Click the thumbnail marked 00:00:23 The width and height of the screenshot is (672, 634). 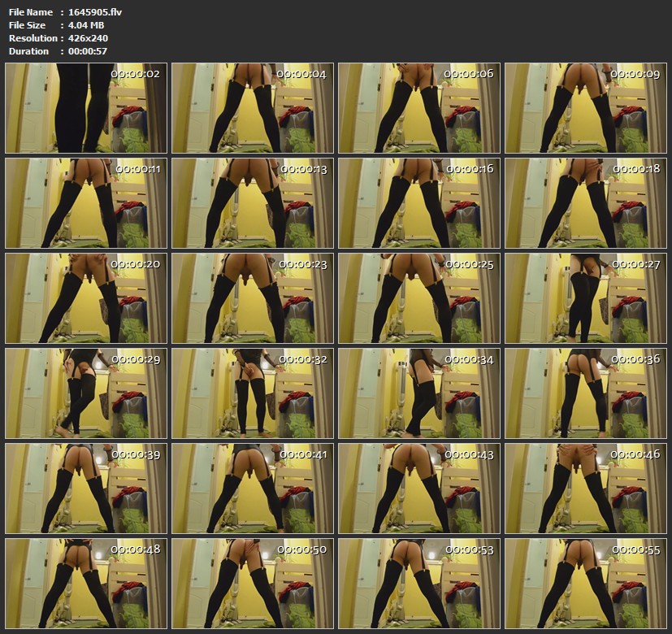(252, 298)
